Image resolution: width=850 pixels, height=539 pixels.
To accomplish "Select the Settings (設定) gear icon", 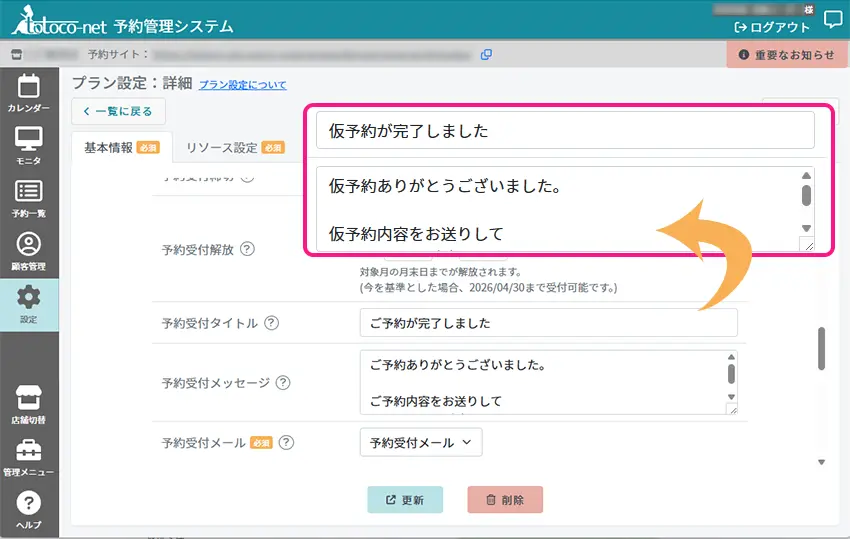I will pos(29,304).
